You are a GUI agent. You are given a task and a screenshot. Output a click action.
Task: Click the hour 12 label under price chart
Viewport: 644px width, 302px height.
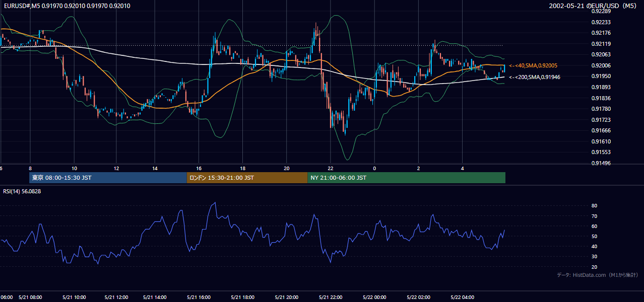click(117, 168)
